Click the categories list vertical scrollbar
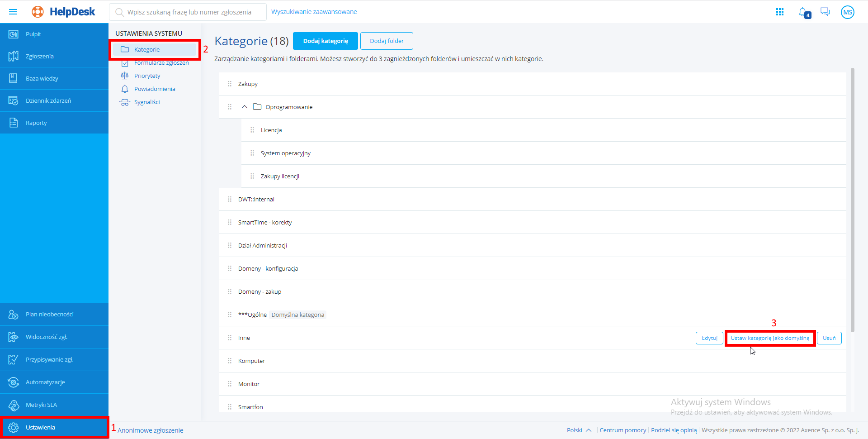868x439 pixels. click(x=853, y=199)
